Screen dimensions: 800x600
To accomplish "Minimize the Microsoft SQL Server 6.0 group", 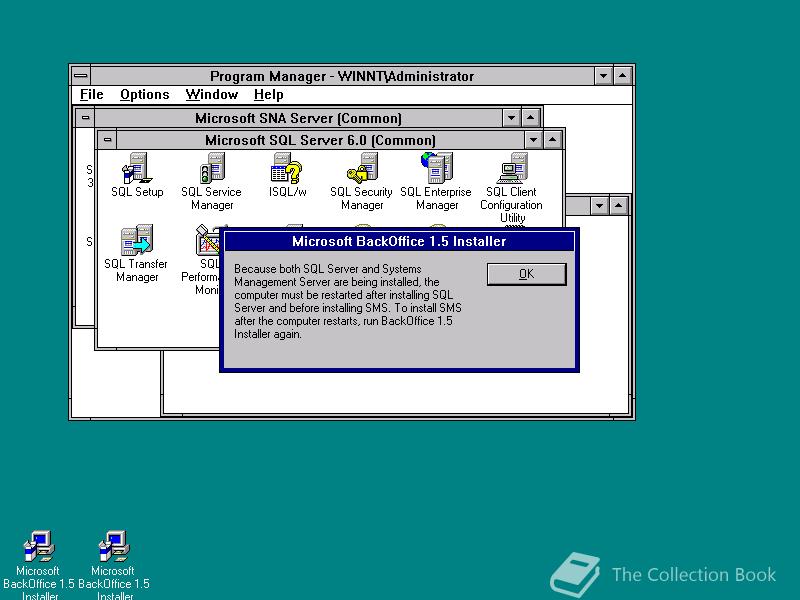I will click(x=533, y=140).
